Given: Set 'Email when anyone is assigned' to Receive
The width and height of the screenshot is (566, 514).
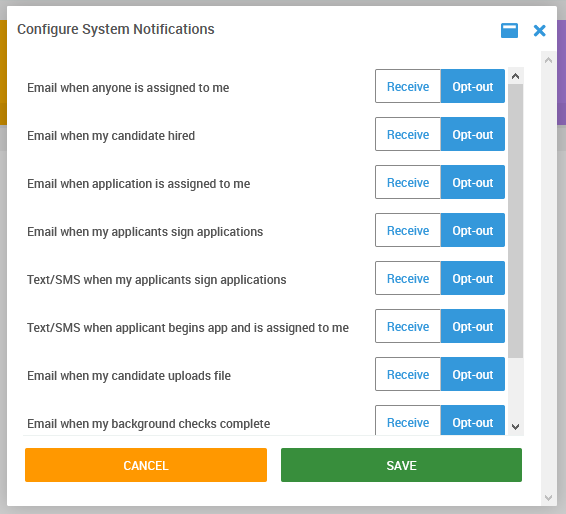Looking at the screenshot, I should pyautogui.click(x=408, y=86).
